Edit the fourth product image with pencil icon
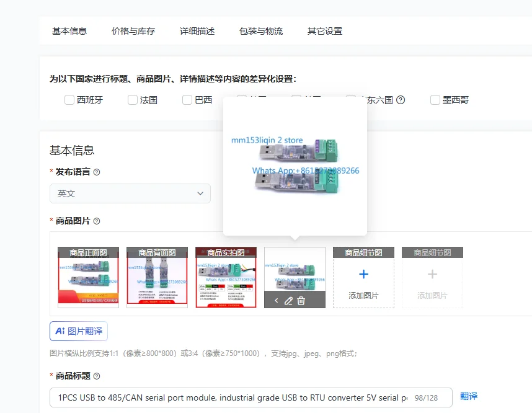The image size is (532, 413). (288, 301)
